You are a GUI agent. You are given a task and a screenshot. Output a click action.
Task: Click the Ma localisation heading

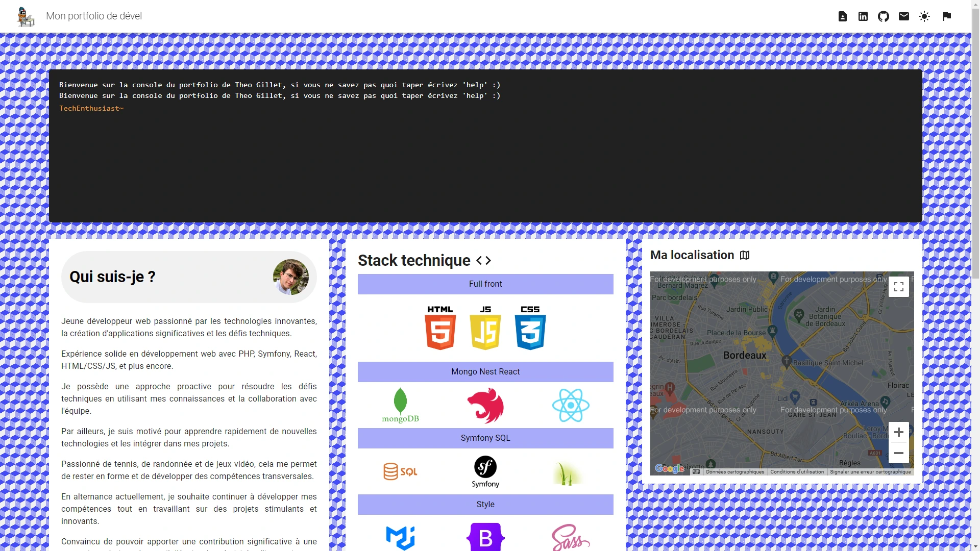click(x=692, y=255)
